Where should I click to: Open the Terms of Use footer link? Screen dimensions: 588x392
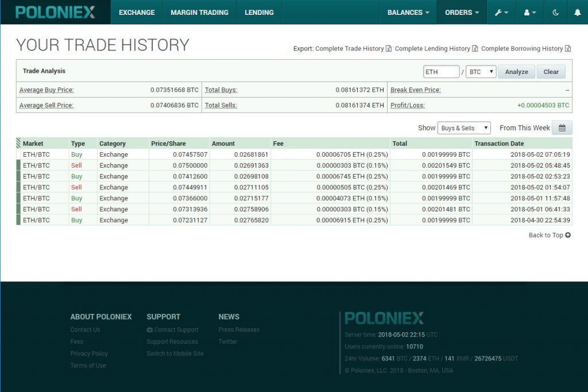[x=88, y=366]
